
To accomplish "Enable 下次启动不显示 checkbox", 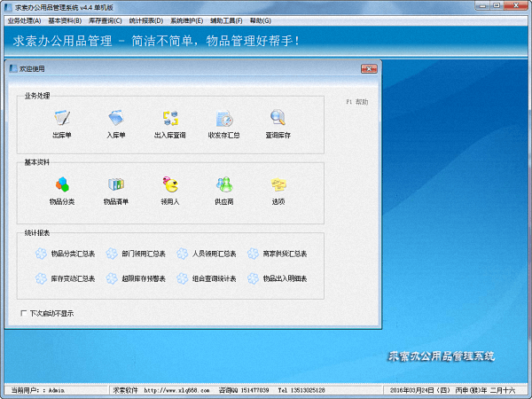I will point(24,313).
